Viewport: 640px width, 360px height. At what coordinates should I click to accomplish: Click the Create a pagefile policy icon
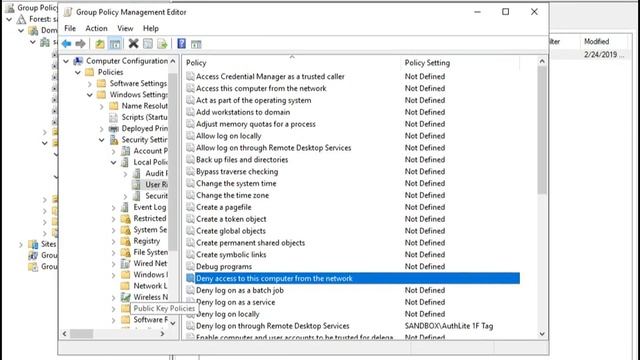pos(190,207)
